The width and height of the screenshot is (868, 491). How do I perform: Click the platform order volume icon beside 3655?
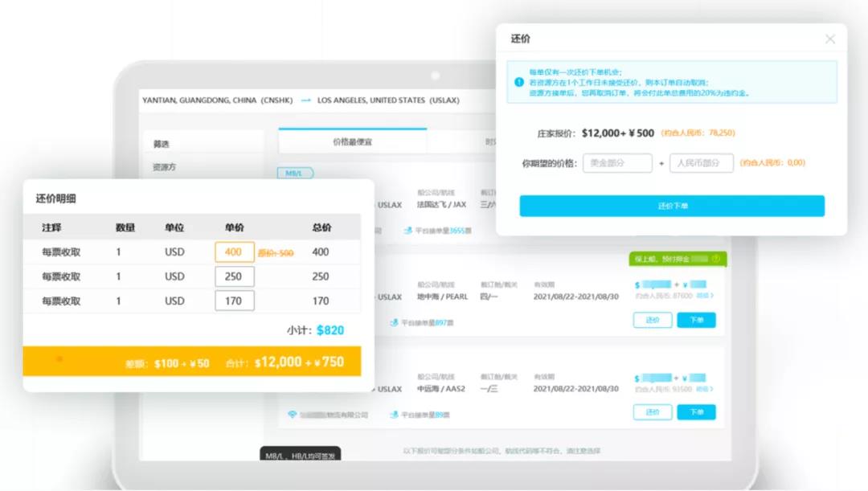409,231
